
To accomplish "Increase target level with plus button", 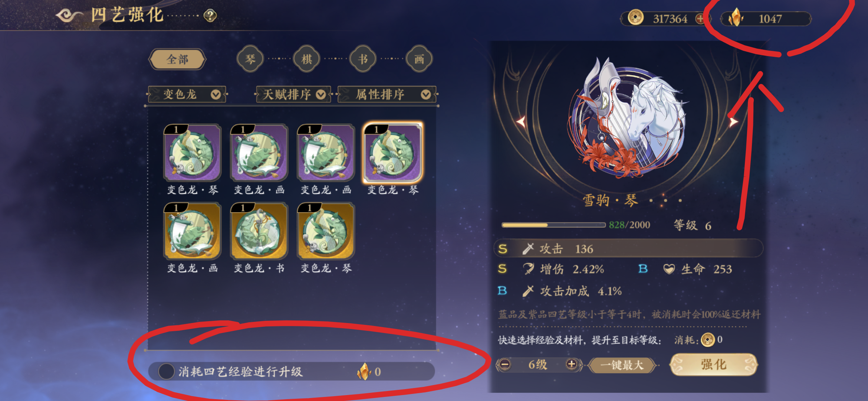I will (x=572, y=365).
